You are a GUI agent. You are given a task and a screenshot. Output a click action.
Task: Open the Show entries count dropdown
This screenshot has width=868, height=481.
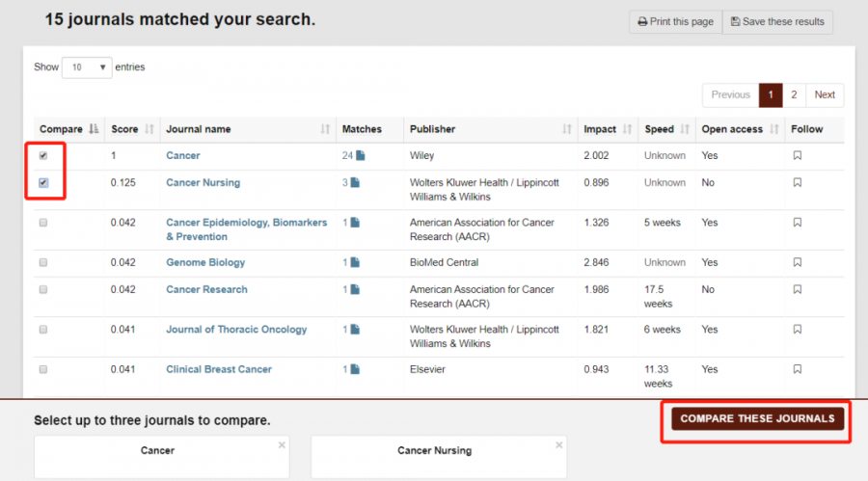[x=87, y=67]
